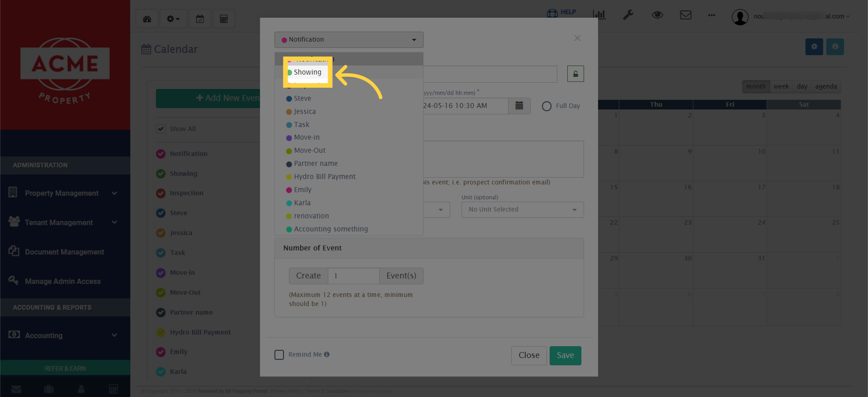Click the Close button in dialog
The image size is (868, 397).
click(529, 355)
